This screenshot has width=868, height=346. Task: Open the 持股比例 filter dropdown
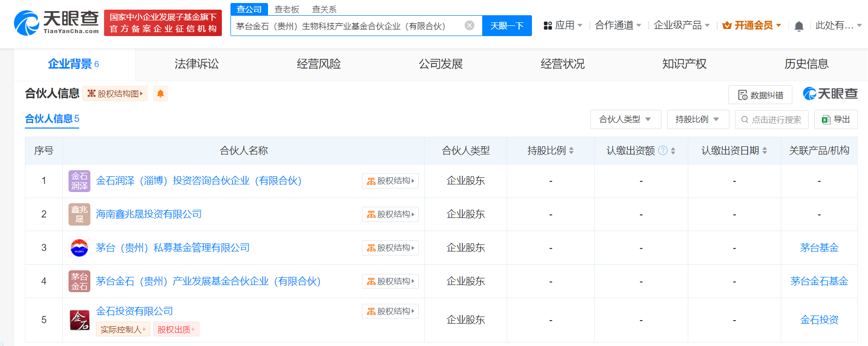click(697, 119)
